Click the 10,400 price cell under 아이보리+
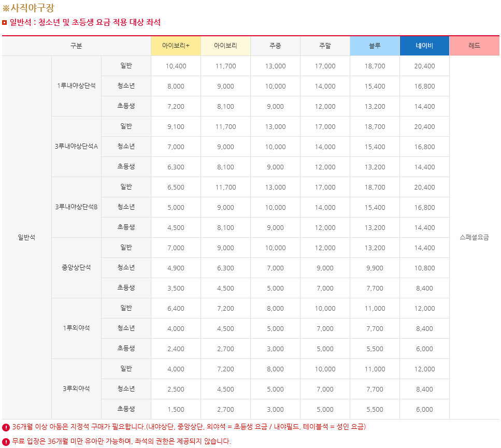 click(x=176, y=66)
